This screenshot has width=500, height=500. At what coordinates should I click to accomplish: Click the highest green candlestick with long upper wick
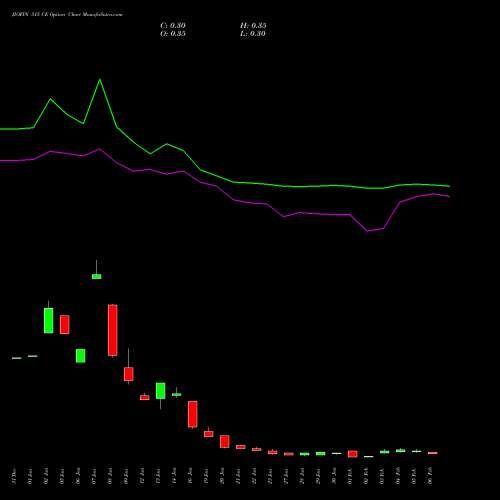point(97,276)
